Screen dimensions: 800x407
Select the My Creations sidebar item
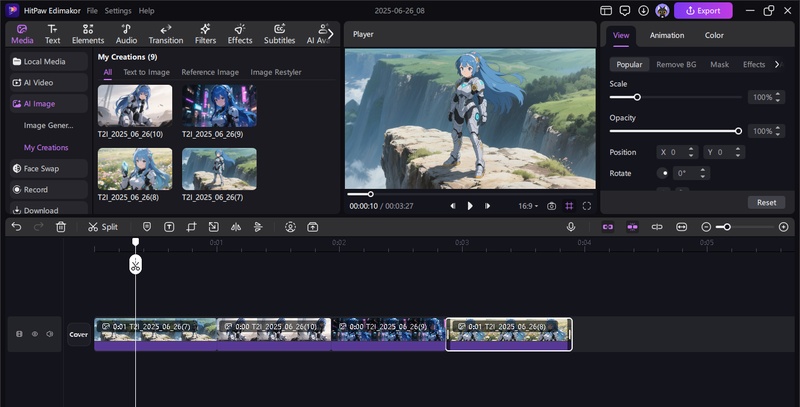click(x=46, y=147)
